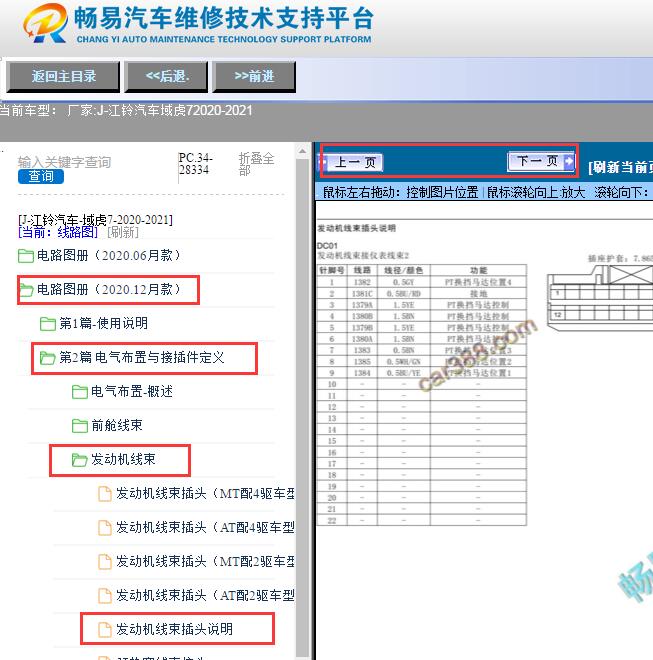Click folder icon of 电路图册（2020.12月款）
653x660 pixels.
pos(26,290)
